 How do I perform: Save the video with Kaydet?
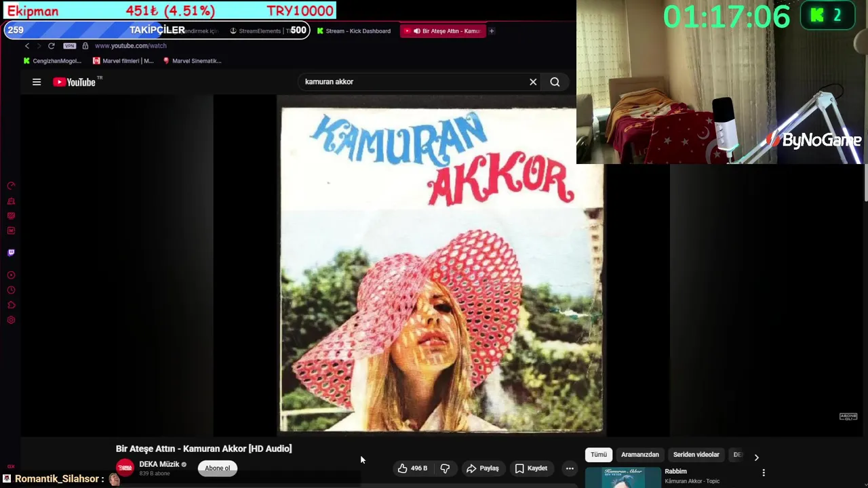click(531, 468)
